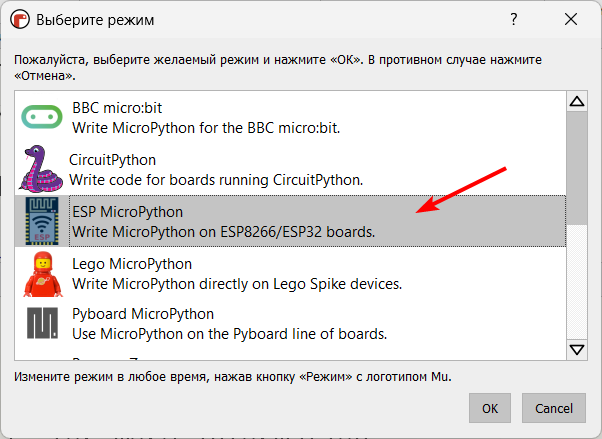Confirm selection with OK button
602x439 pixels.
click(x=490, y=408)
